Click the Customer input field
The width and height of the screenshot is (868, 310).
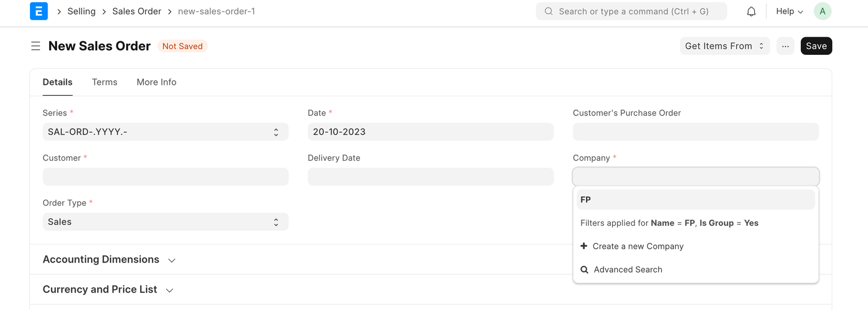(165, 176)
